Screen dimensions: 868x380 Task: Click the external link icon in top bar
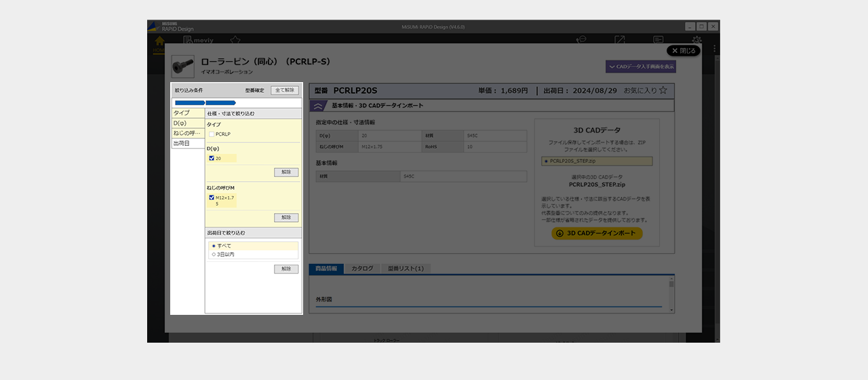click(x=620, y=41)
